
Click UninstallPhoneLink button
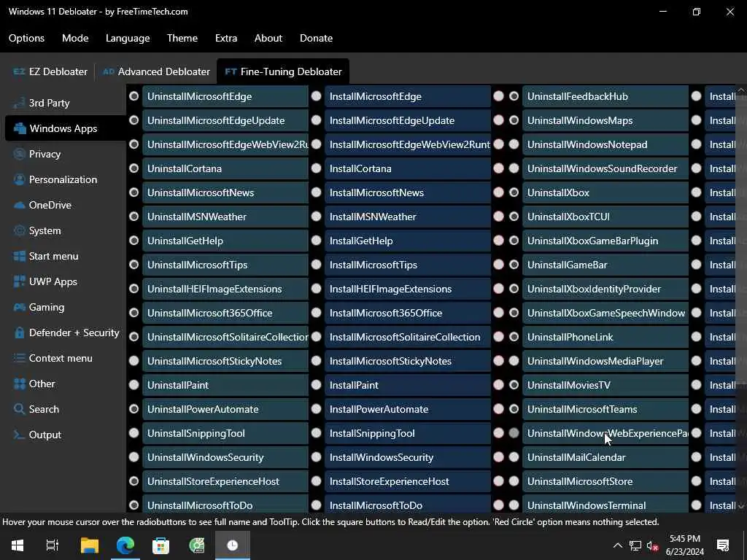tap(605, 337)
